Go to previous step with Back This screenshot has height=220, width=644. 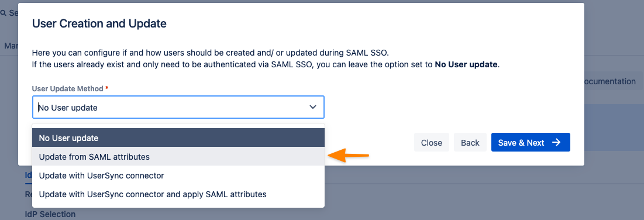[470, 142]
